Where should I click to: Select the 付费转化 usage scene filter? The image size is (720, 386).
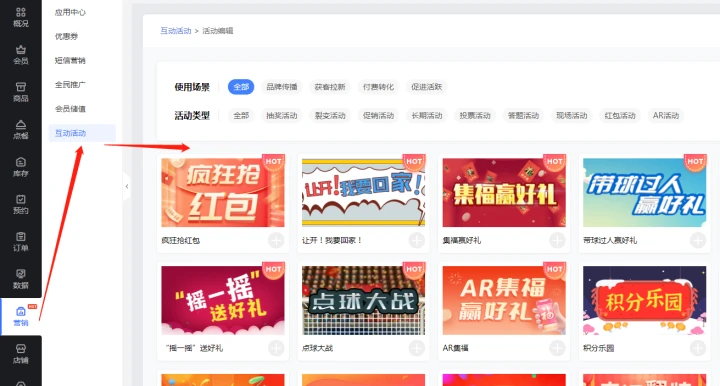click(x=378, y=87)
